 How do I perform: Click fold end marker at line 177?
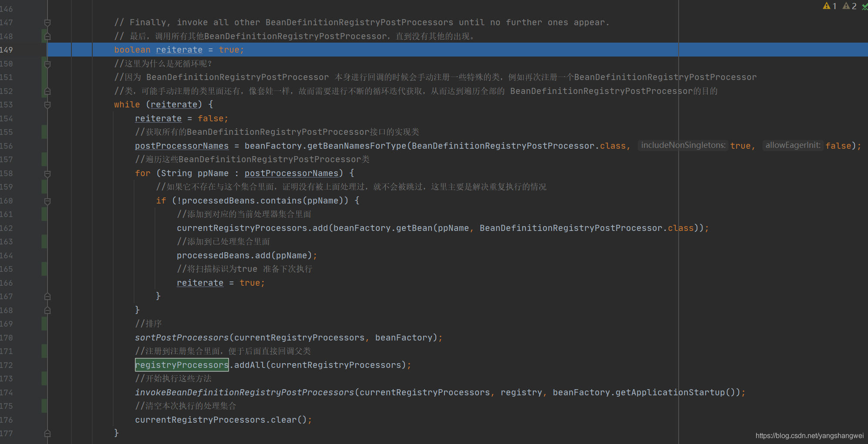coord(47,434)
